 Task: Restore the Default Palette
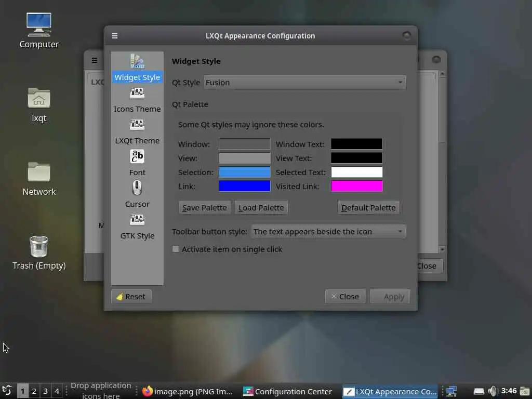(368, 208)
